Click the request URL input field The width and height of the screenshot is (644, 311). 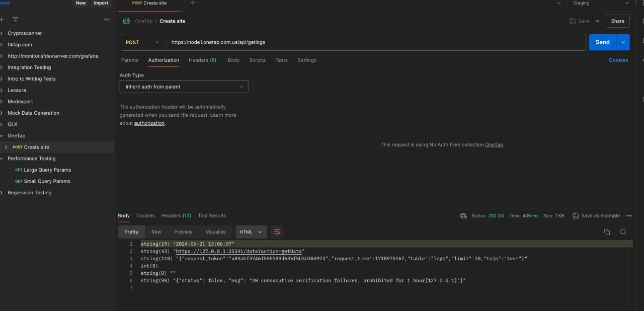click(375, 42)
